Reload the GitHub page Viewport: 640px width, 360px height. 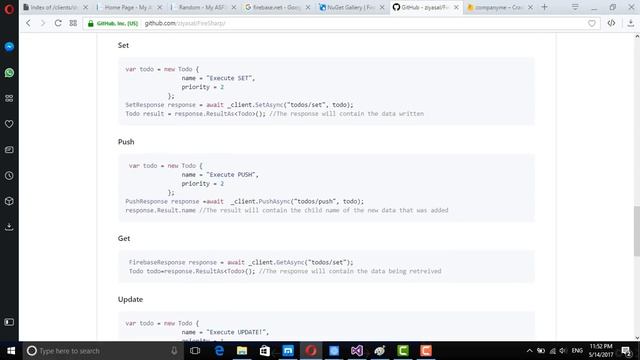click(x=58, y=23)
